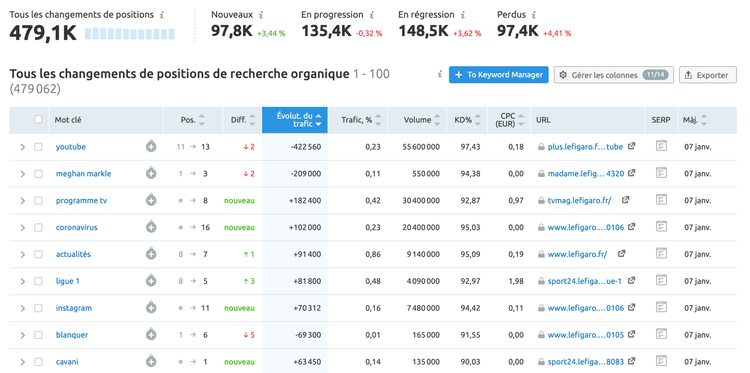Viewport: 750px width, 373px height.
Task: Add youtube keyword with plus icon
Action: [151, 147]
